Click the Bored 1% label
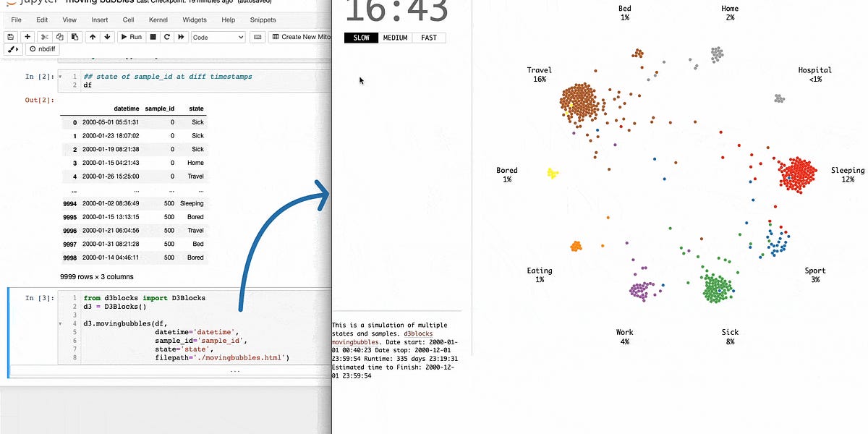 (x=506, y=174)
